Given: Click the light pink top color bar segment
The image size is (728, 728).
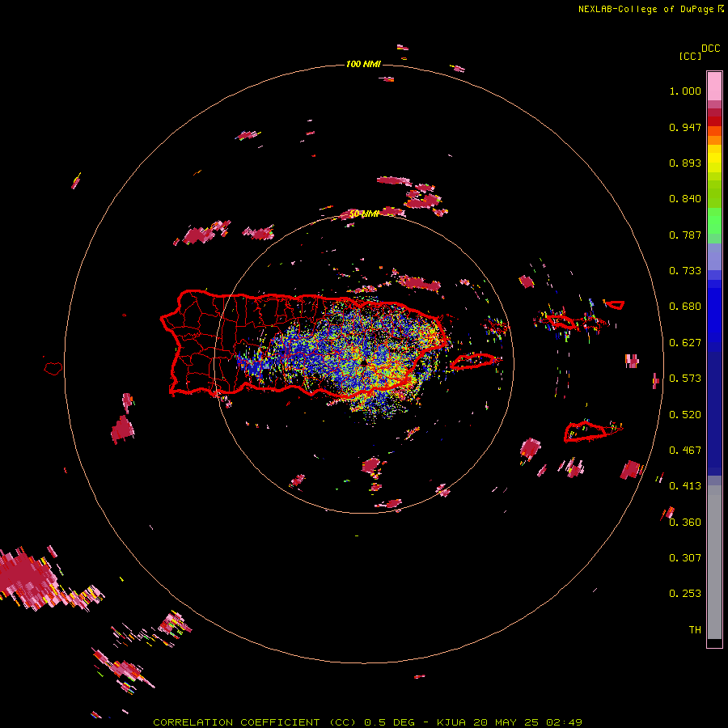Looking at the screenshot, I should pos(714,86).
